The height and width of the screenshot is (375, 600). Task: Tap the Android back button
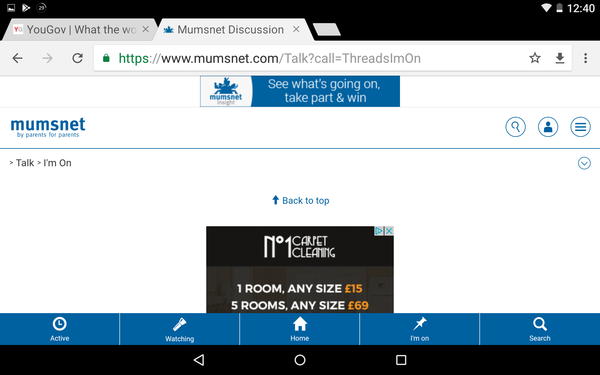click(x=199, y=360)
